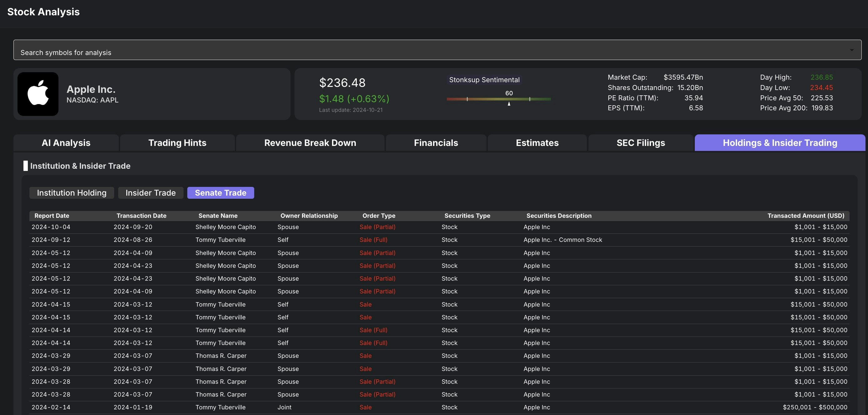Click the Transacted Amount (USD) column header
868x415 pixels.
[806, 216]
